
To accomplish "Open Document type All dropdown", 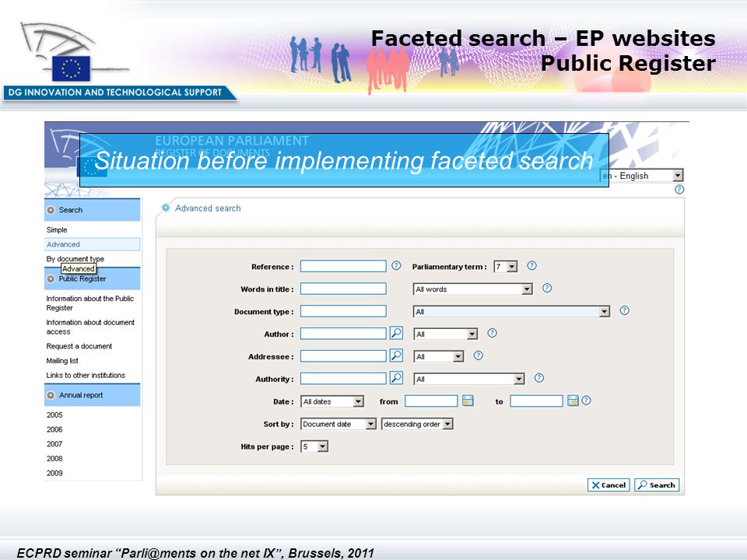I will coord(512,311).
